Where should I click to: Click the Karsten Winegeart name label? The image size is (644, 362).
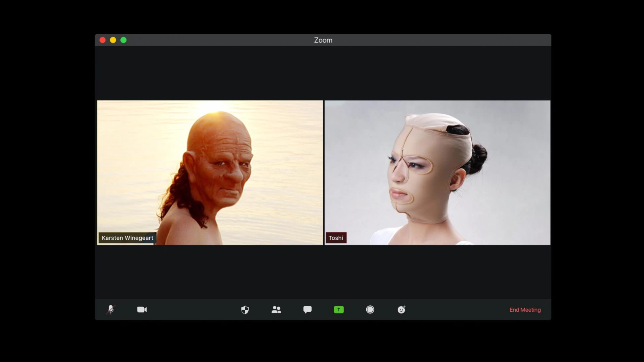[127, 238]
